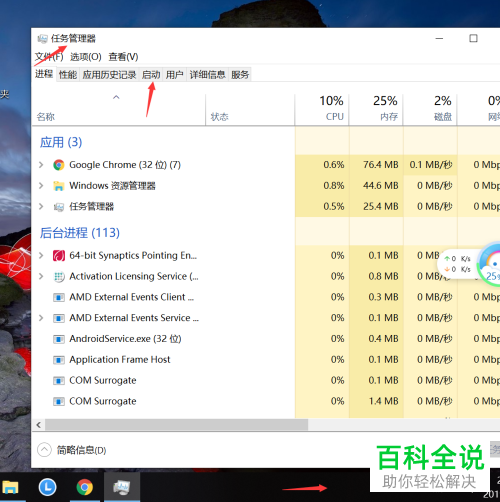Click the 简略信息 collapse circle icon
The image size is (500, 502).
pyautogui.click(x=44, y=450)
